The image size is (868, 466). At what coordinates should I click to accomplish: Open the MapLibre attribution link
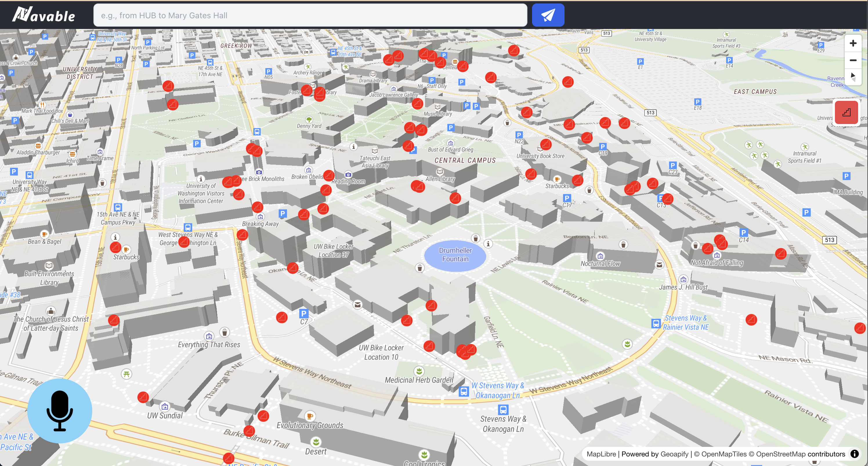point(601,454)
